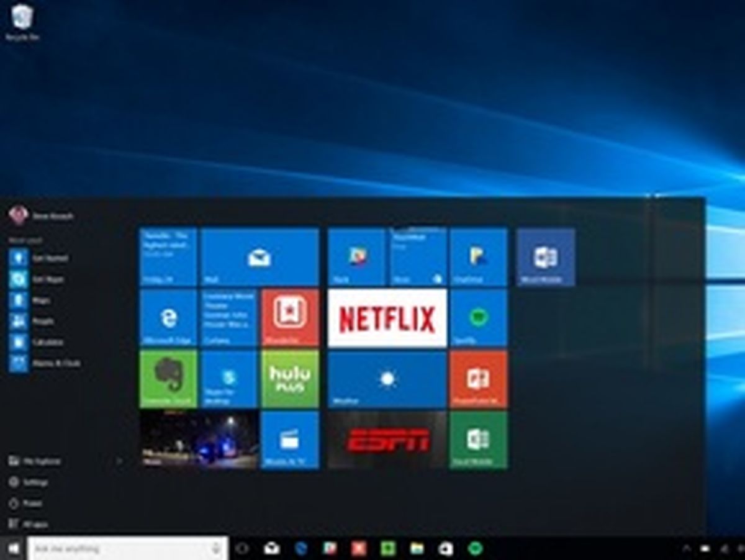Image resolution: width=745 pixels, height=560 pixels.
Task: Open the news photo tile
Action: pos(199,440)
